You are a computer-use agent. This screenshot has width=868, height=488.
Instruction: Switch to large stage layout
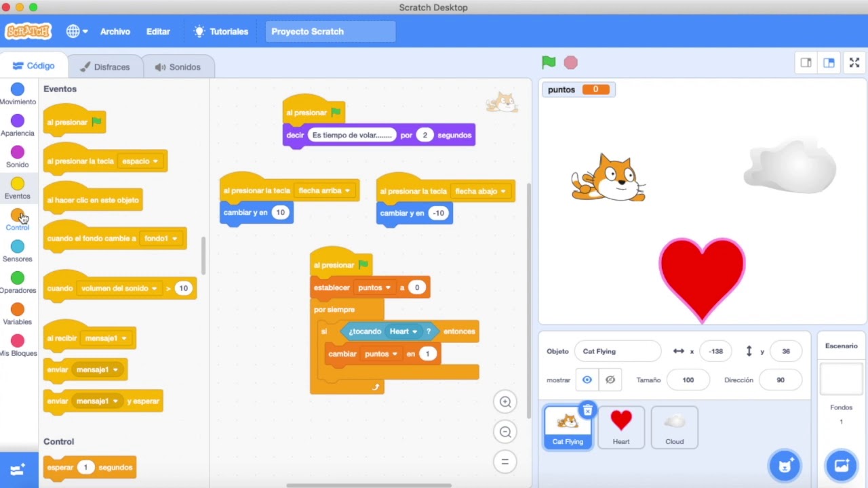click(829, 62)
